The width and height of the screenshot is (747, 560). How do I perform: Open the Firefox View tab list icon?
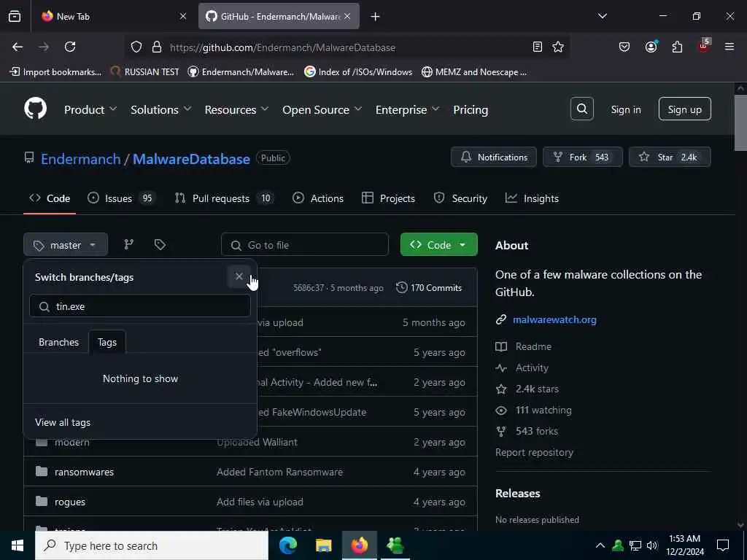15,16
